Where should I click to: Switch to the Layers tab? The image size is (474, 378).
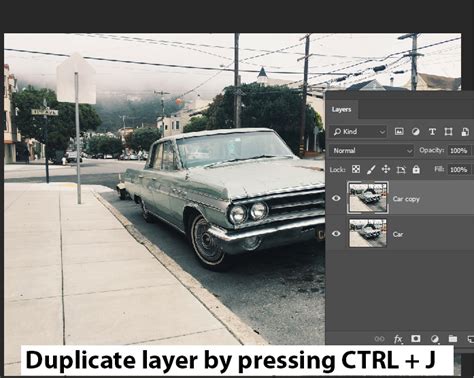(341, 109)
